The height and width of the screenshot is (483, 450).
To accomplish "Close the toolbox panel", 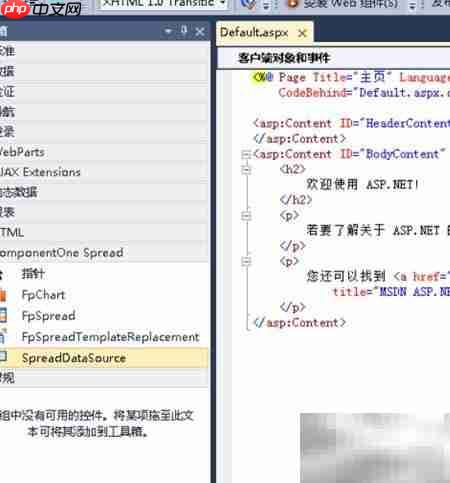I will click(x=200, y=32).
